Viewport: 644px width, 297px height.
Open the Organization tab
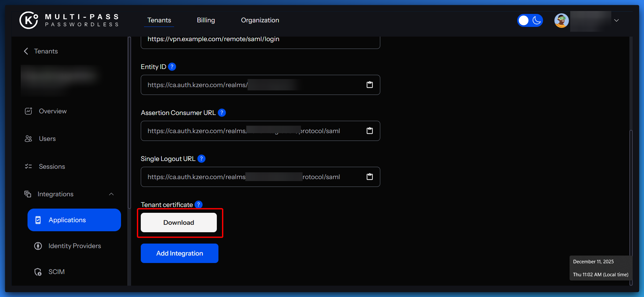pyautogui.click(x=260, y=20)
